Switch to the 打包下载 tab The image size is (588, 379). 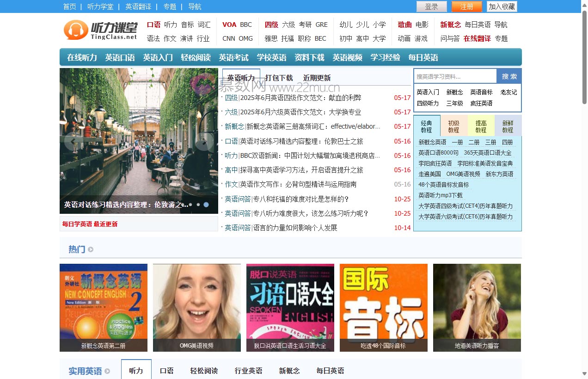point(279,78)
